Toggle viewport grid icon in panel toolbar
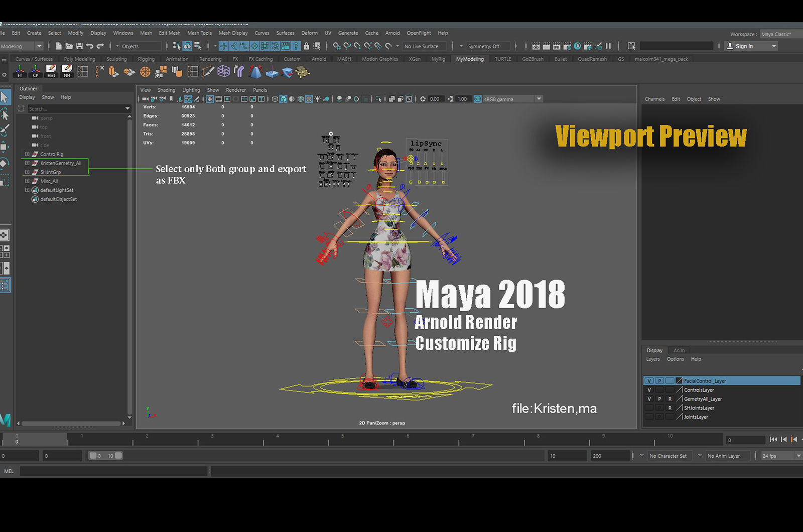 pos(210,99)
